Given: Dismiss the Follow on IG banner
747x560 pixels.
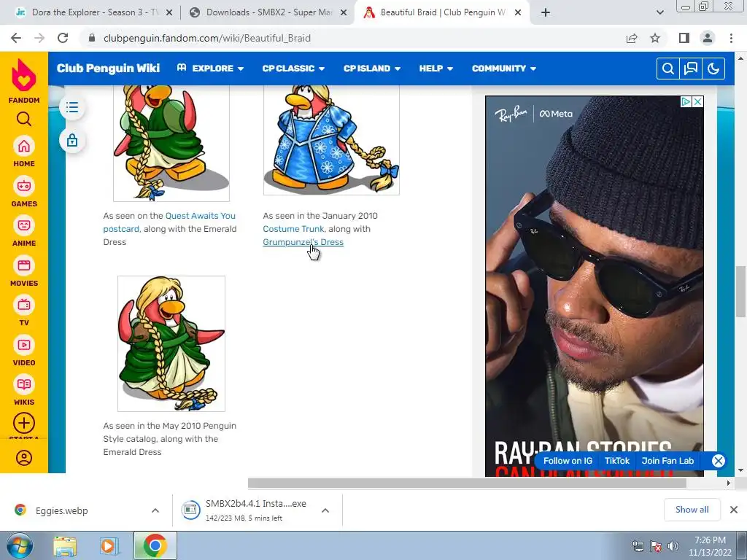Looking at the screenshot, I should tap(719, 461).
